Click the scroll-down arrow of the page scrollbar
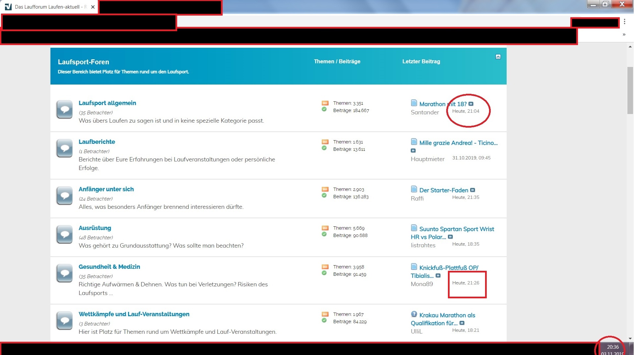The height and width of the screenshot is (355, 644). 630,338
